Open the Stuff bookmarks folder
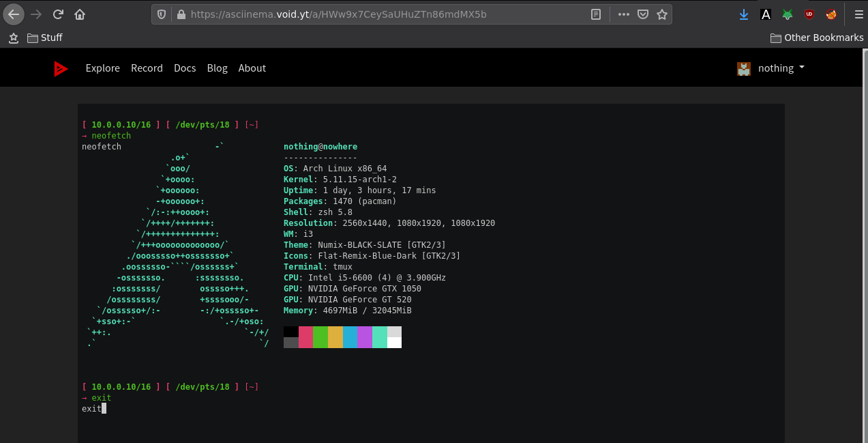 (x=45, y=38)
